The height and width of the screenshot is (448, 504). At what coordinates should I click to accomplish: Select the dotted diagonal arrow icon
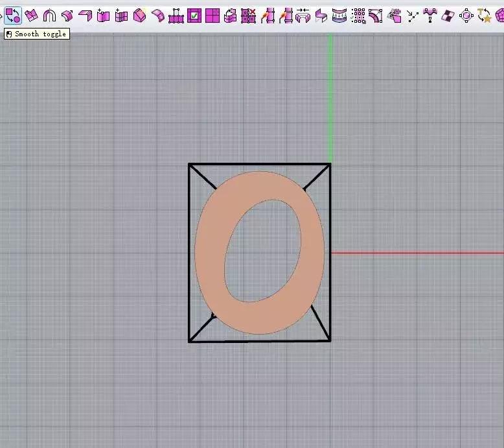(x=412, y=16)
